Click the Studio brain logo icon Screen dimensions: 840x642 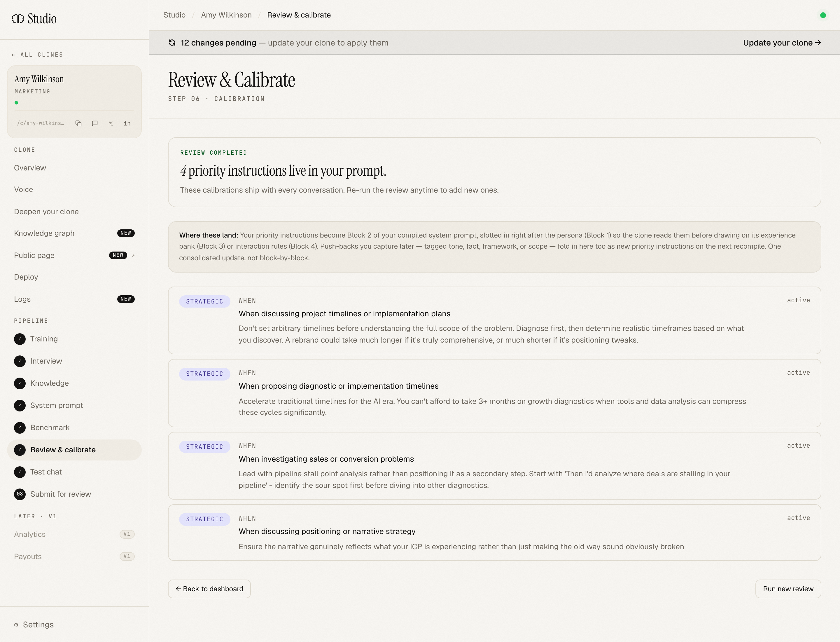[17, 19]
